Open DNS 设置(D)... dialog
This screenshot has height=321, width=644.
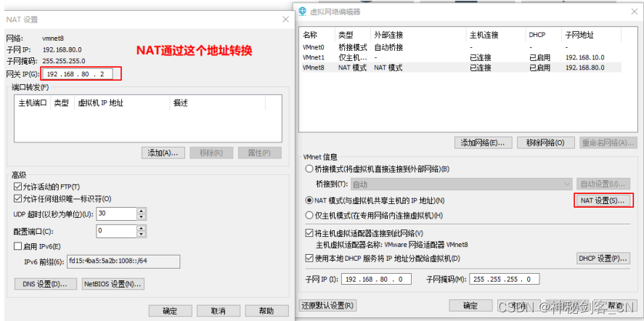(46, 284)
